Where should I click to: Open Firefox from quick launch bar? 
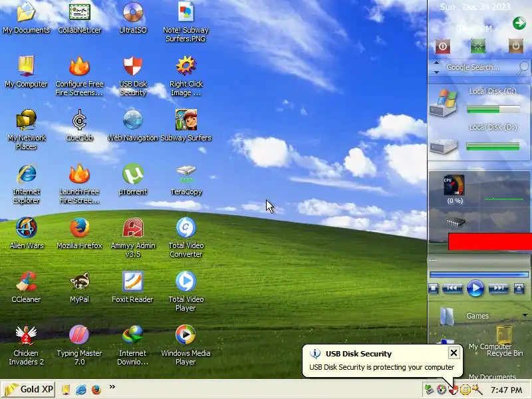point(96,390)
